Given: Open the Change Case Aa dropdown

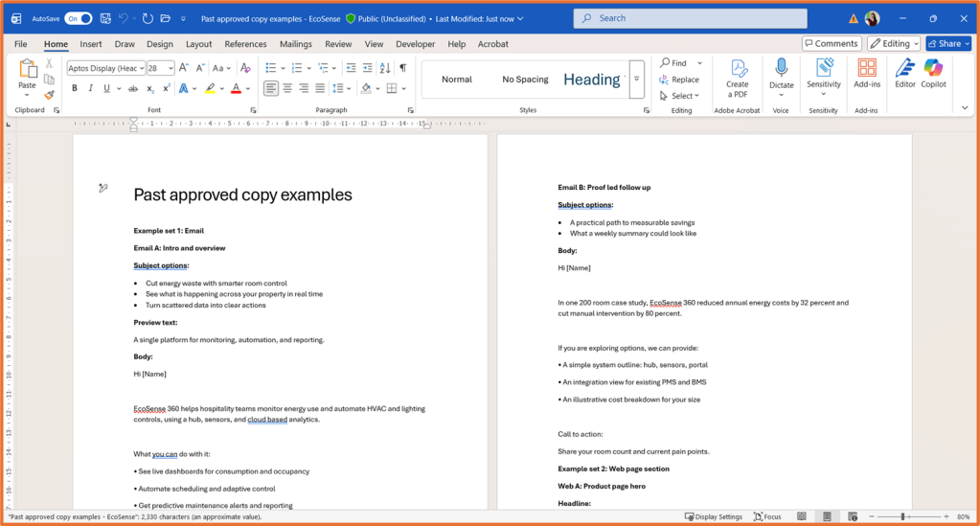Looking at the screenshot, I should point(221,68).
